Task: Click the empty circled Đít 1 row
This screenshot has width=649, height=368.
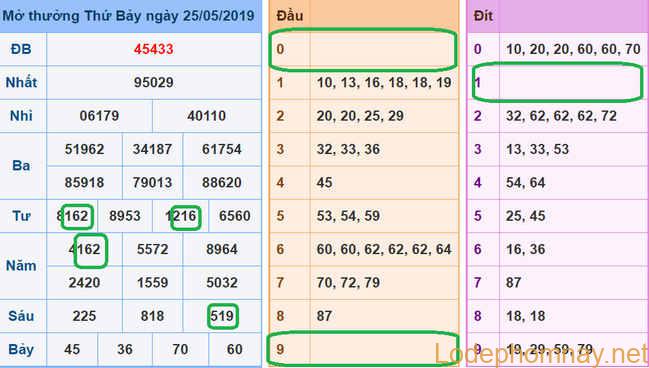Action: click(x=558, y=82)
